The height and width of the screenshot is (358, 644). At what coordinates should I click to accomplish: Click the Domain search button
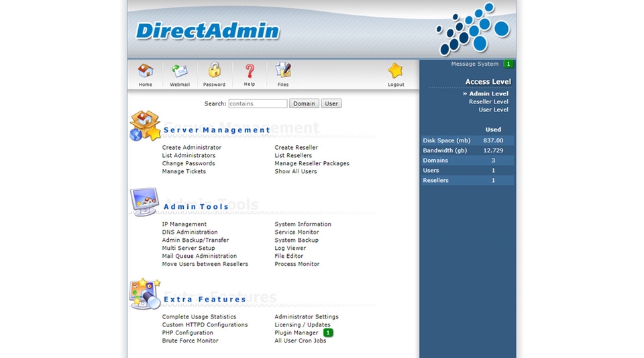coord(304,103)
